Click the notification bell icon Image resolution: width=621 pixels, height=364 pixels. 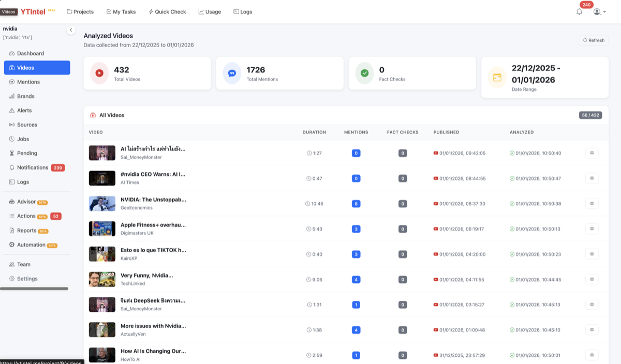579,12
